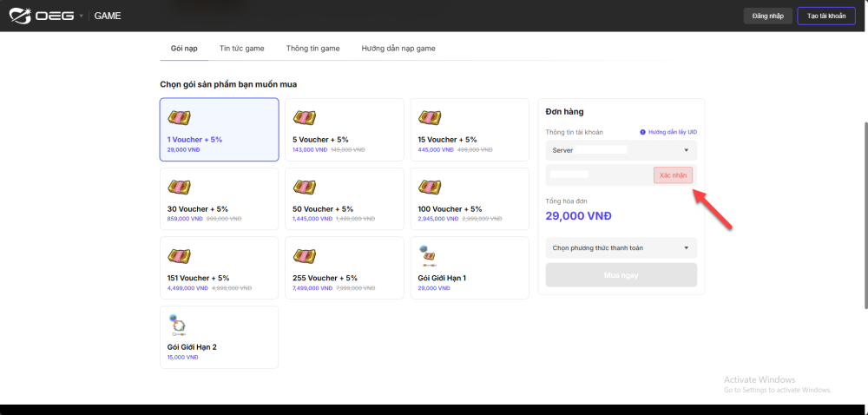Pick the 30 Voucher + 5% package icon
This screenshot has width=868, height=415.
[x=179, y=188]
